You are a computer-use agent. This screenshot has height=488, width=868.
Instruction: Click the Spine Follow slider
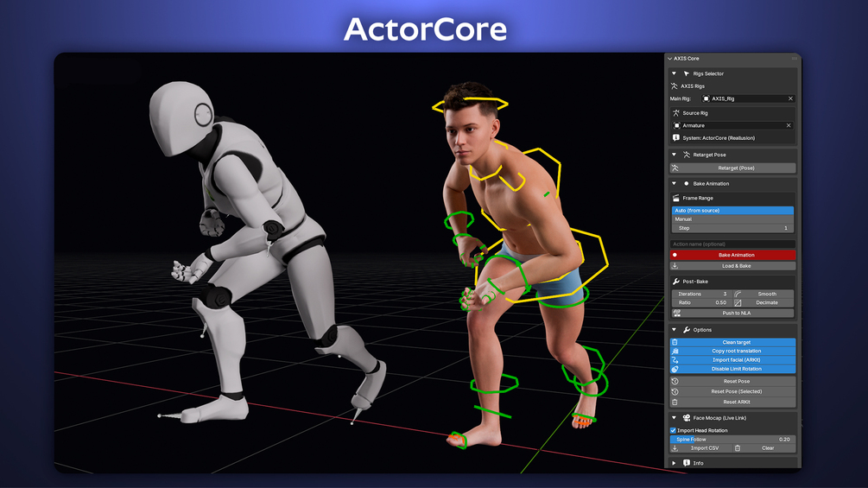(732, 440)
